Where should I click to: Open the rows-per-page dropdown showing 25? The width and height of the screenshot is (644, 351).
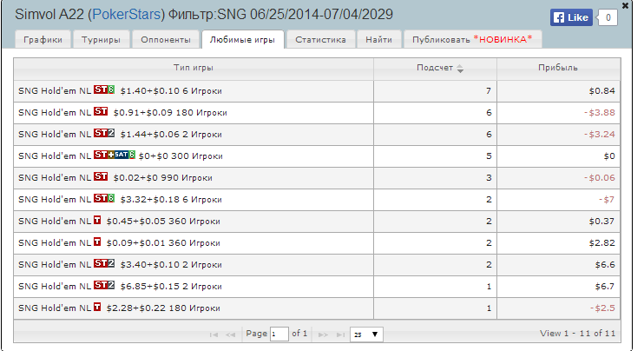coord(366,334)
